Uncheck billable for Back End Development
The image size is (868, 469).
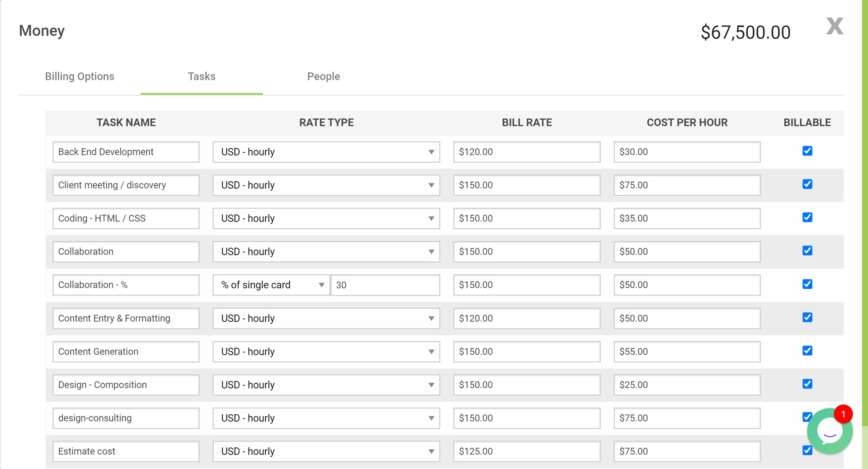(807, 151)
